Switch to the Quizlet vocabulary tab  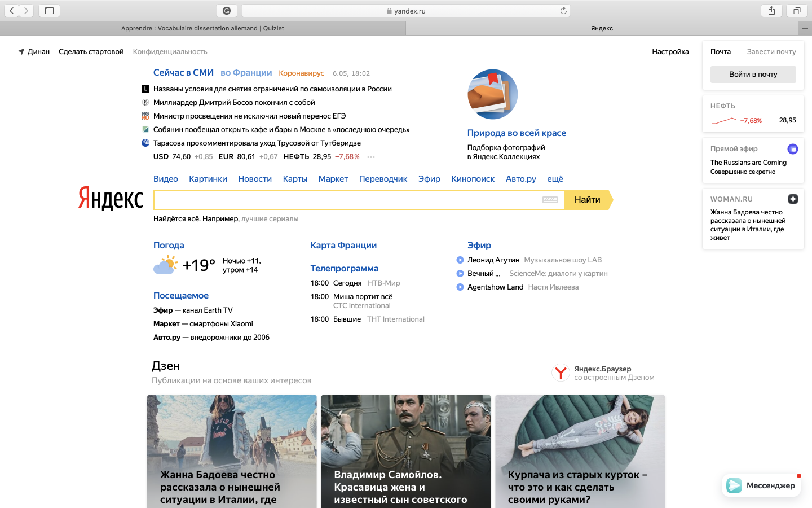(x=202, y=28)
